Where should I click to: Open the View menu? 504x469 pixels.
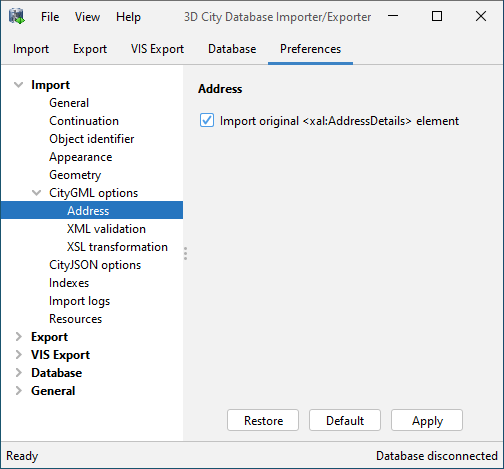[x=87, y=17]
